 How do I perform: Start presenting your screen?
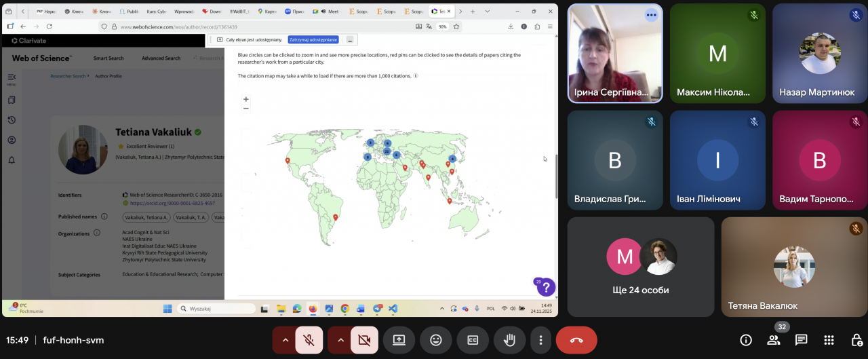click(x=399, y=340)
